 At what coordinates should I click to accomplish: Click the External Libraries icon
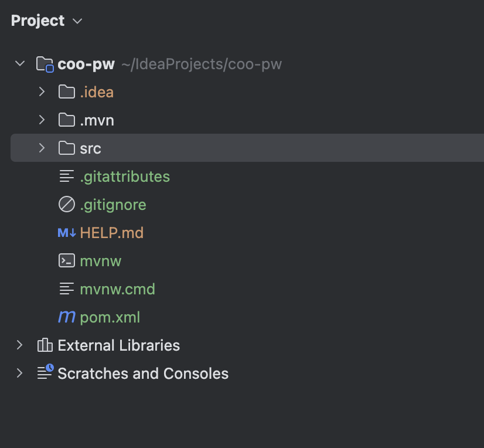pos(45,345)
